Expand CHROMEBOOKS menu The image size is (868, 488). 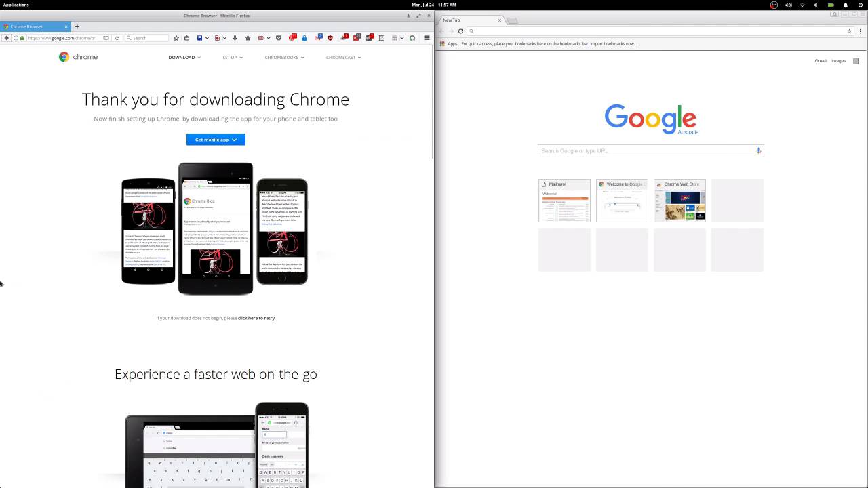point(284,58)
